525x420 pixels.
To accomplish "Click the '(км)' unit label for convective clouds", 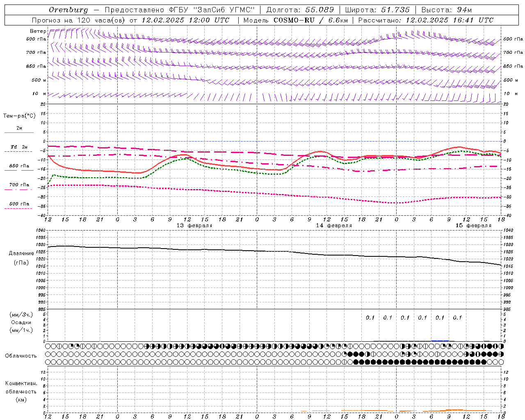I will click(21, 399).
